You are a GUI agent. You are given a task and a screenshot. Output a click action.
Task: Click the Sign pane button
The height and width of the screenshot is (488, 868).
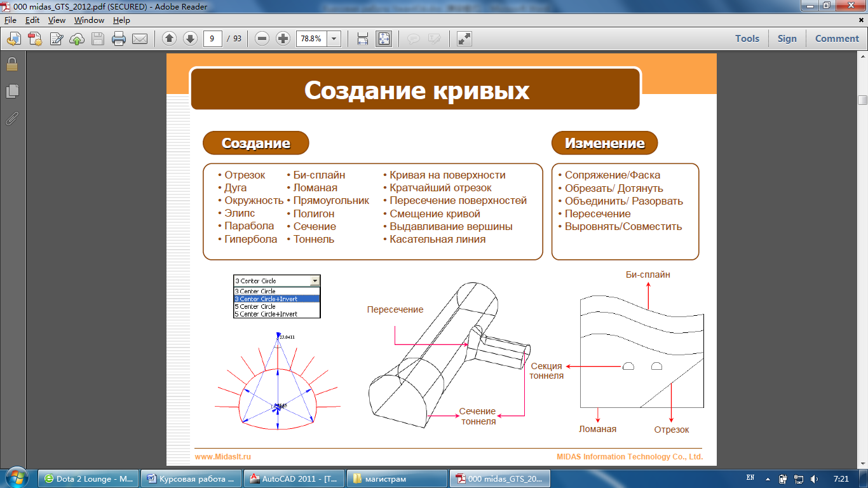787,39
